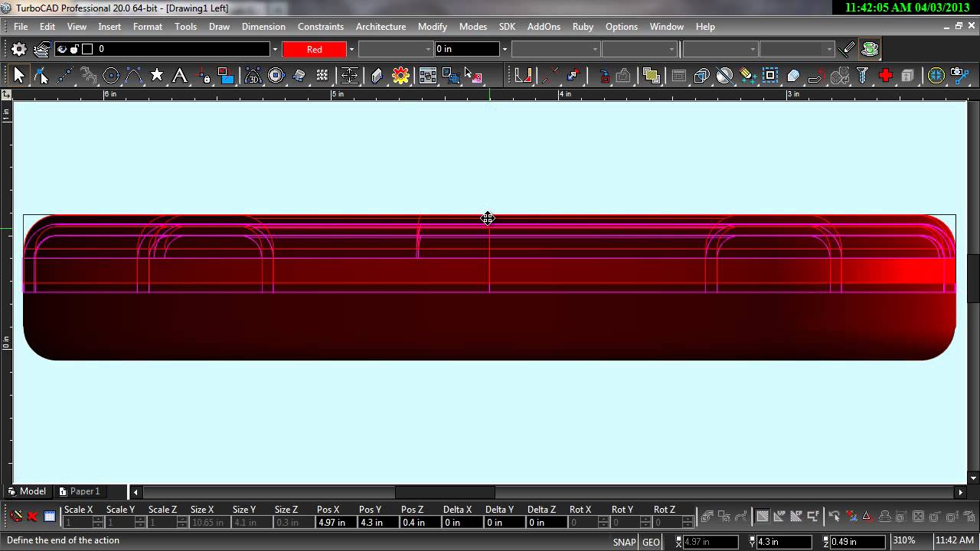Open the drawing setup gear icon
Viewport: 980px width, 551px height.
[x=19, y=49]
